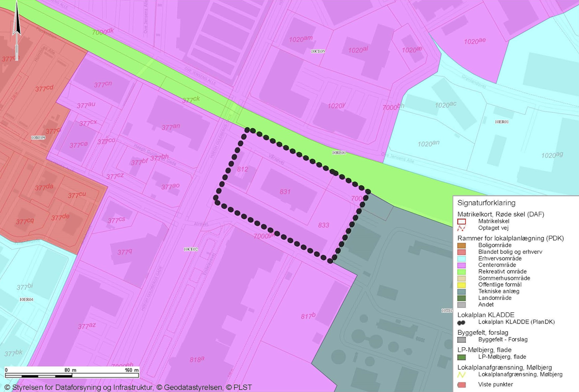This screenshot has height=392, width=579.
Task: Click the Byggefelt - Forslag grey box symbol
Action: [x=461, y=339]
